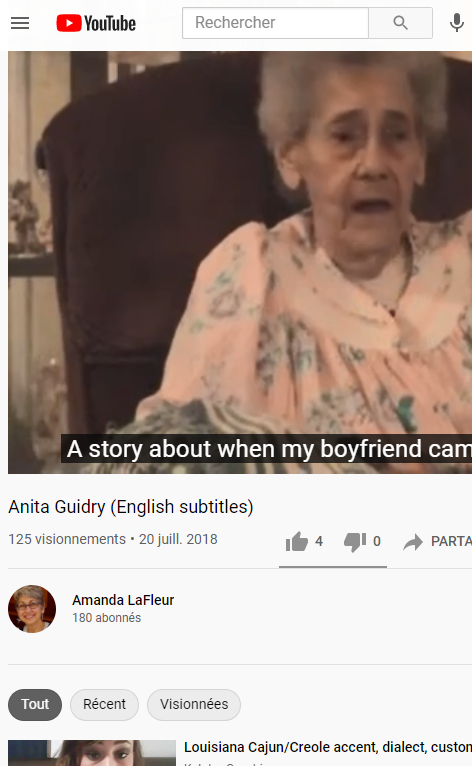Image resolution: width=472 pixels, height=766 pixels.
Task: Click the search magnifier button
Action: pyautogui.click(x=400, y=23)
